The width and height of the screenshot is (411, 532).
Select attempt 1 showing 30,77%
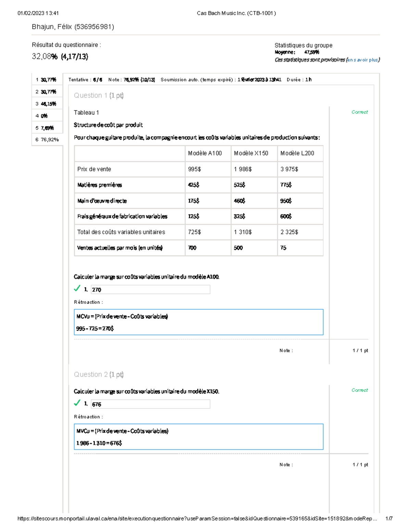click(46, 79)
